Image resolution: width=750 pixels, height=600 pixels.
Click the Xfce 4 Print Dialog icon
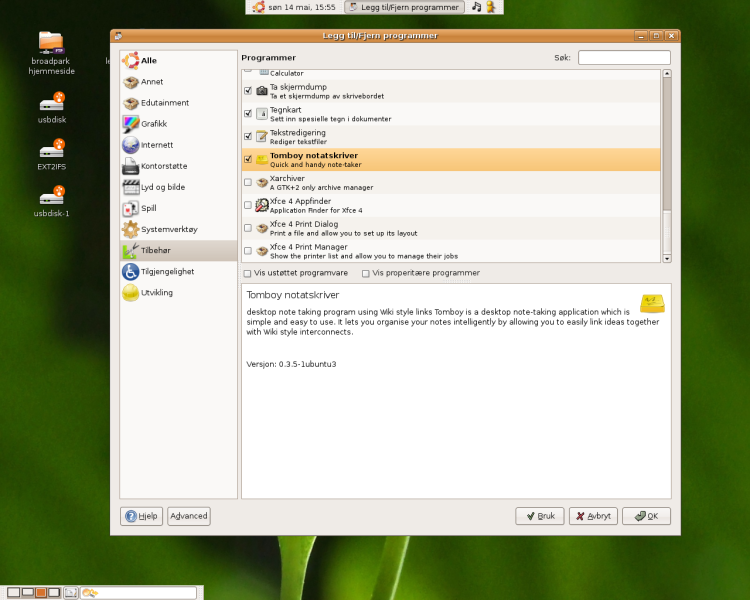point(262,228)
